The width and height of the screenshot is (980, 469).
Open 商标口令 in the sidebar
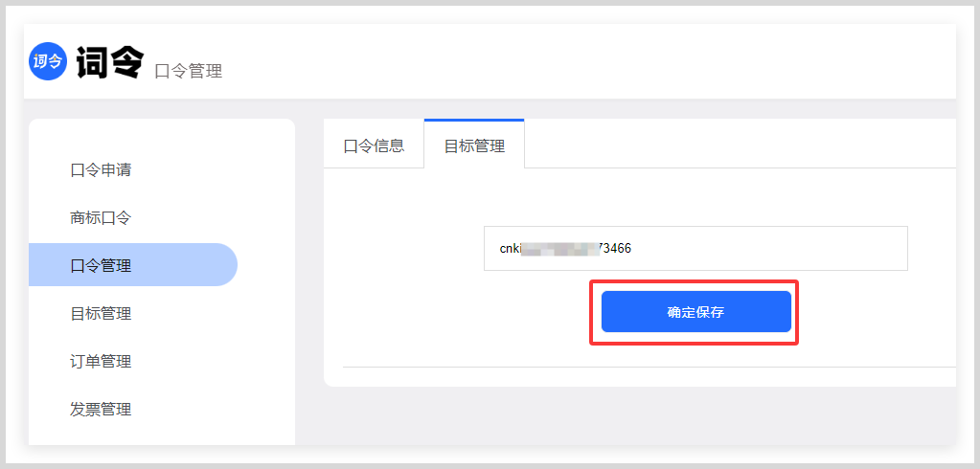coord(101,218)
